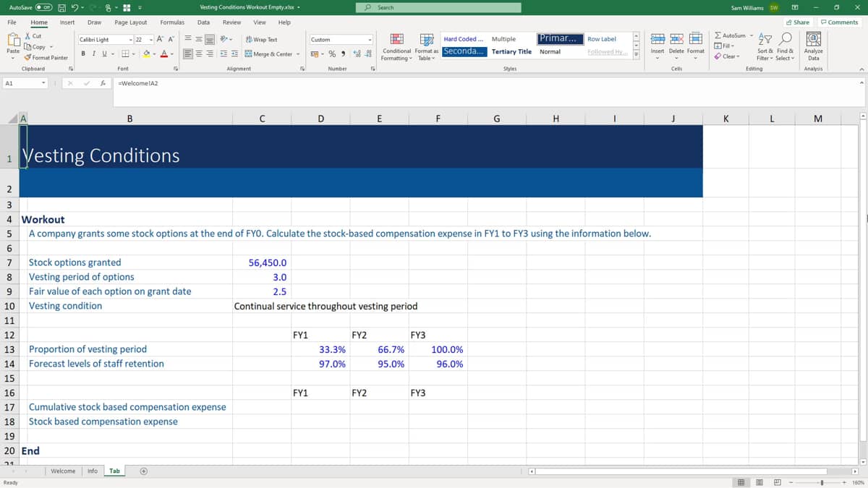Click the Insert Function fx icon
Viewport: 868px width, 488px height.
(103, 83)
